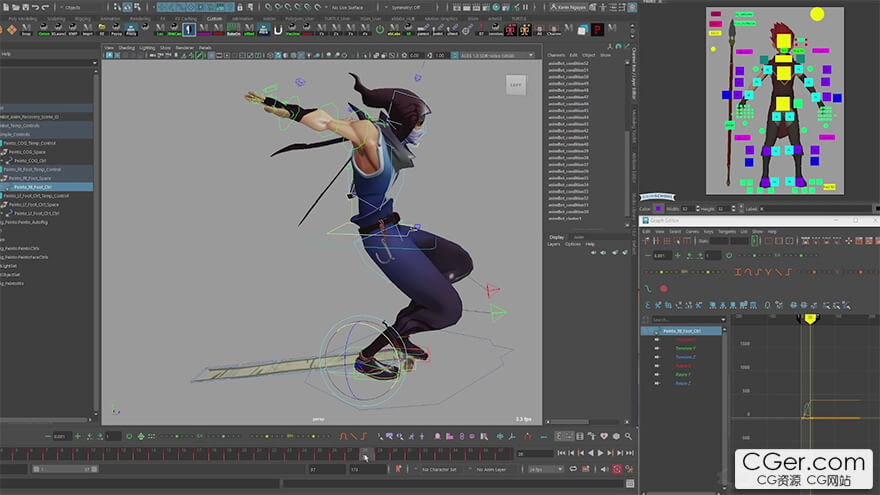Toggle visibility of Rotate Z channel
This screenshot has height=495, width=880.
click(x=657, y=383)
